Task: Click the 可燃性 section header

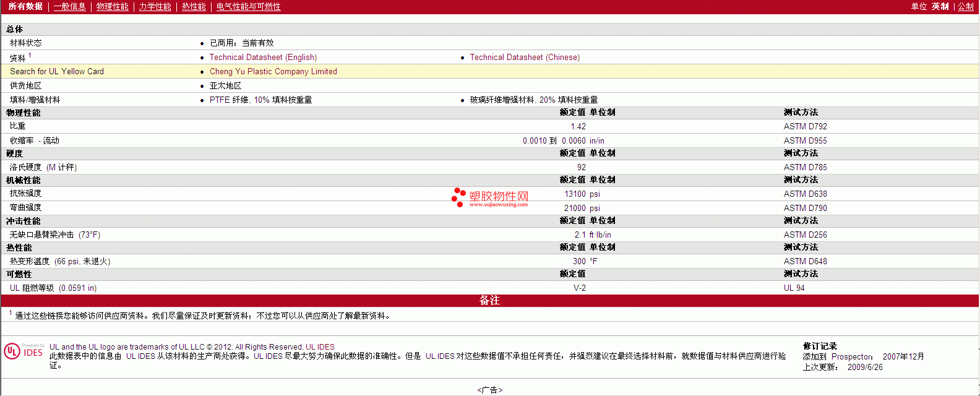Action: pyautogui.click(x=19, y=274)
